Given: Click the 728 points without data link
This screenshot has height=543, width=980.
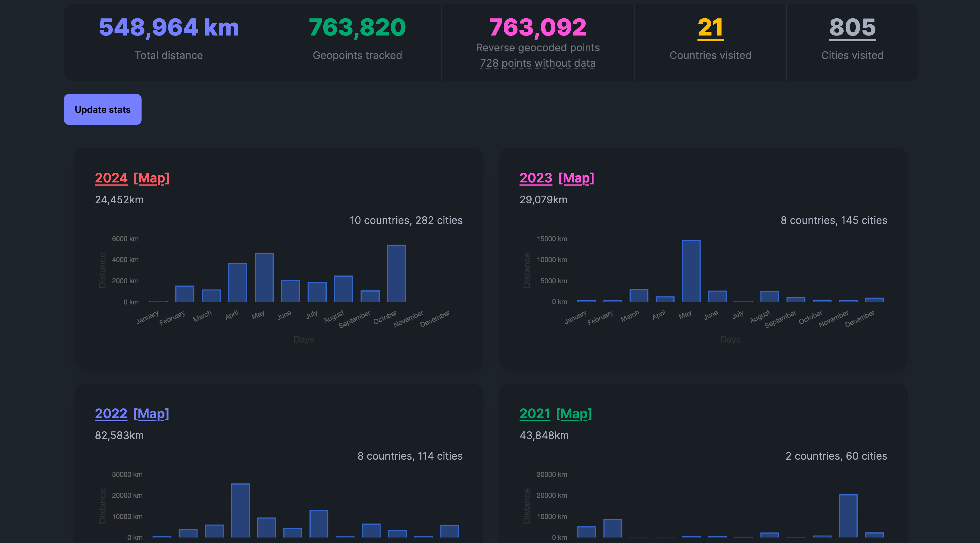Looking at the screenshot, I should [538, 63].
